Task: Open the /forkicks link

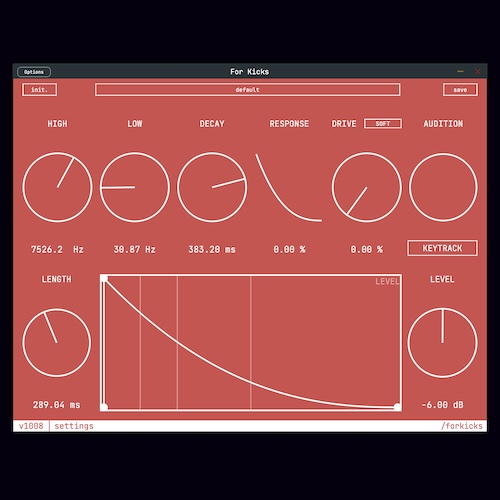Action: [462, 426]
